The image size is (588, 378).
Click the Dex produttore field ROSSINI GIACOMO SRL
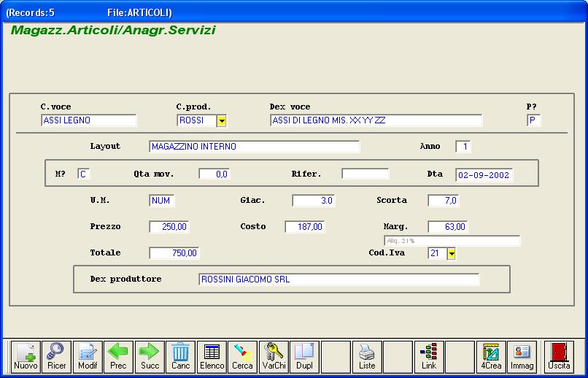339,279
